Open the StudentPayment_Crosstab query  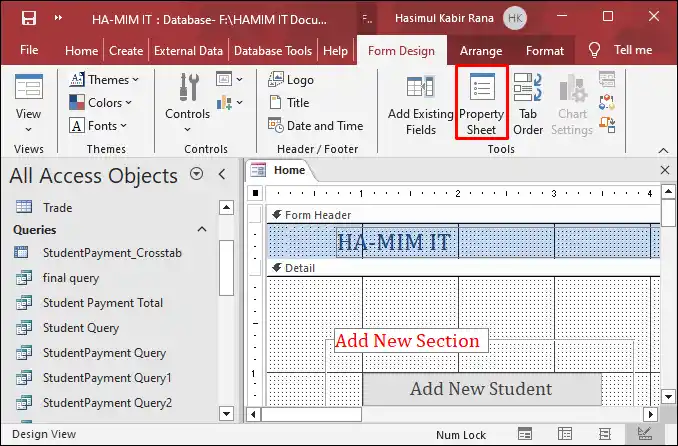pos(112,253)
